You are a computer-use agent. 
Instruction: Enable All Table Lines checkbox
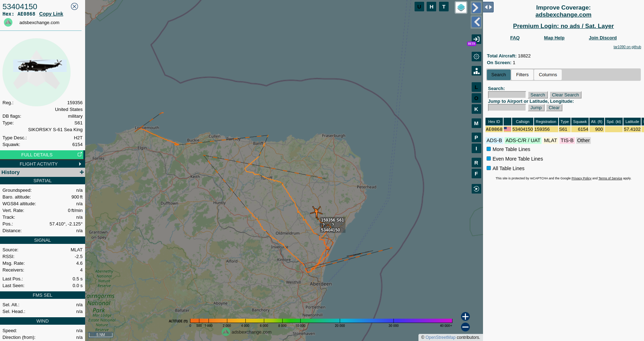(x=489, y=168)
